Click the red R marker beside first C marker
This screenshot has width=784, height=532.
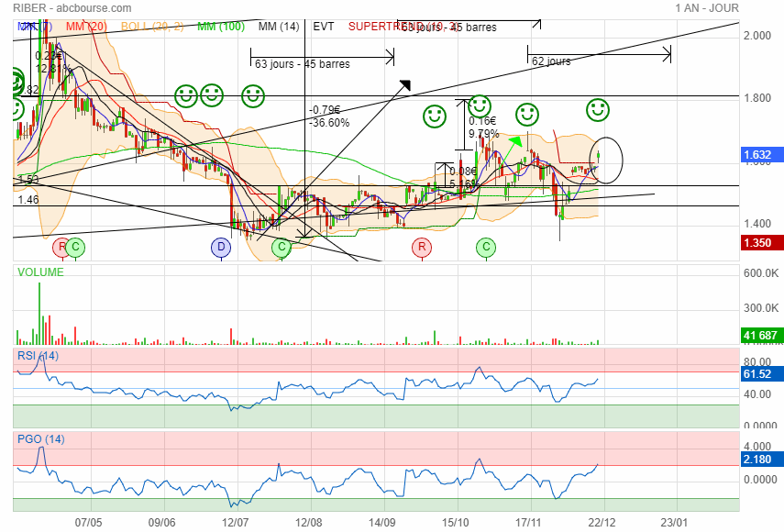pos(62,247)
